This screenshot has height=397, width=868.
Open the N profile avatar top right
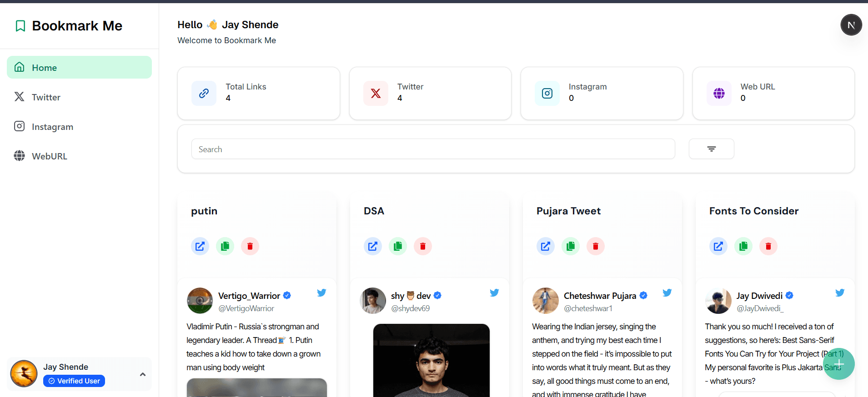click(851, 25)
